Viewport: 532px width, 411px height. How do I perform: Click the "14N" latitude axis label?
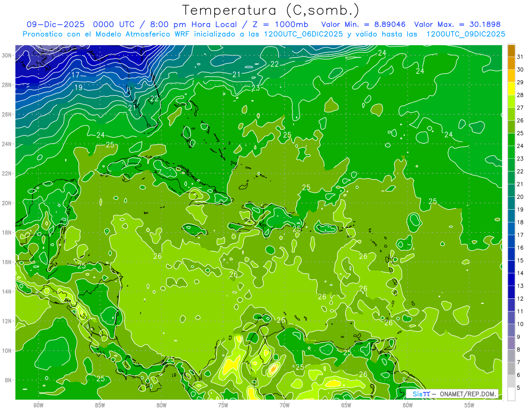click(x=7, y=291)
